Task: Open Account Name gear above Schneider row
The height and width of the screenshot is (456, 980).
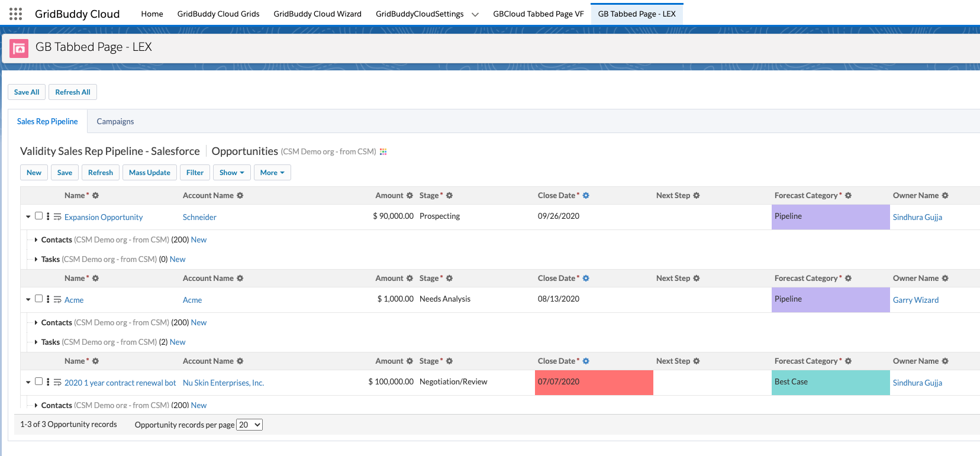Action: 240,196
